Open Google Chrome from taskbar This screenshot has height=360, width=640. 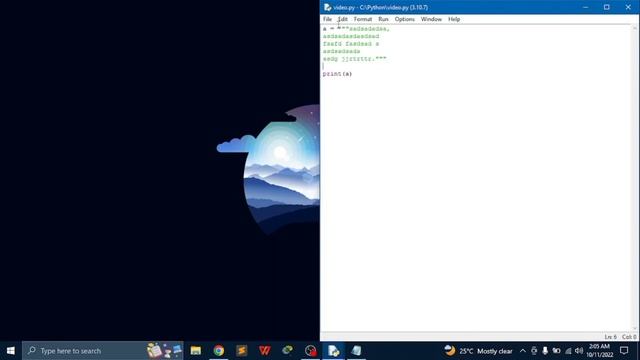[219, 351]
